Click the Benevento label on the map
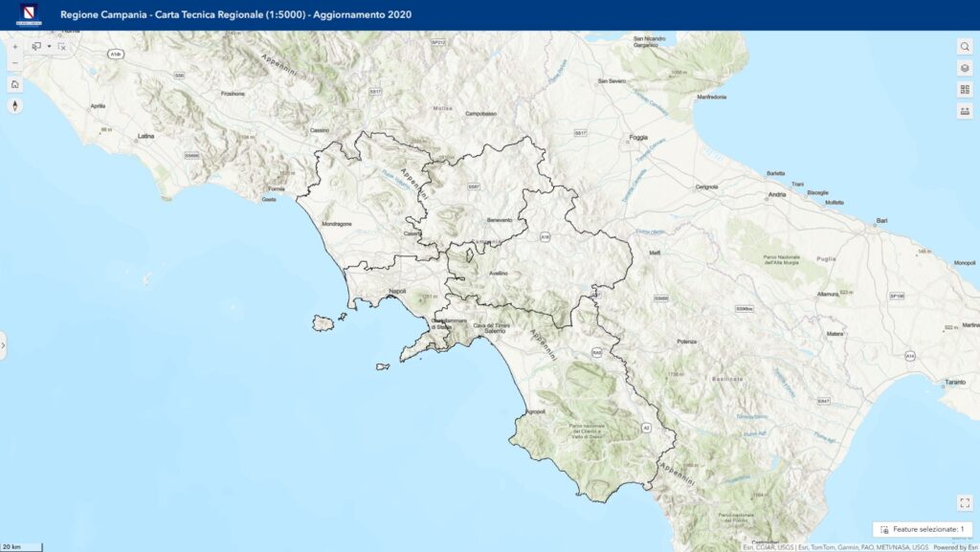980x552 pixels. [x=500, y=220]
